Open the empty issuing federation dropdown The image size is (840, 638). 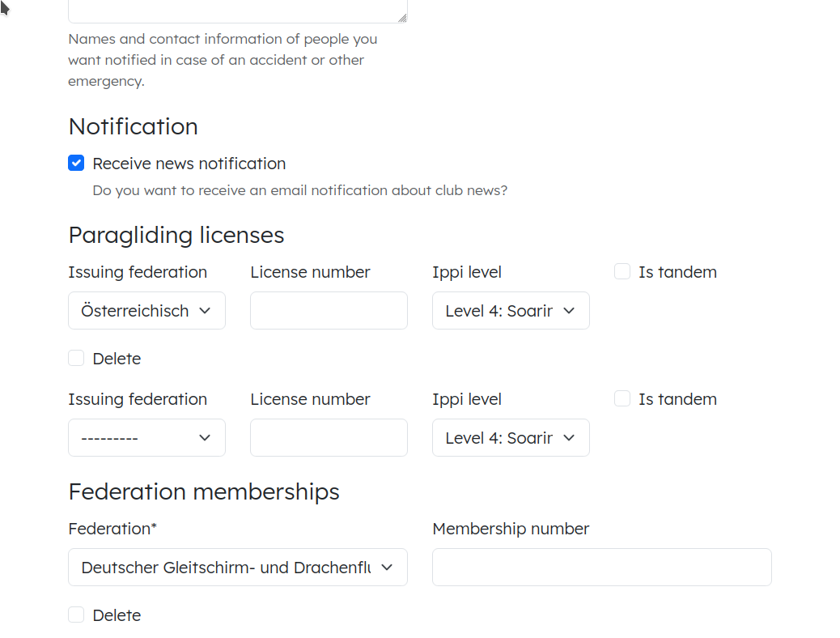tap(146, 437)
